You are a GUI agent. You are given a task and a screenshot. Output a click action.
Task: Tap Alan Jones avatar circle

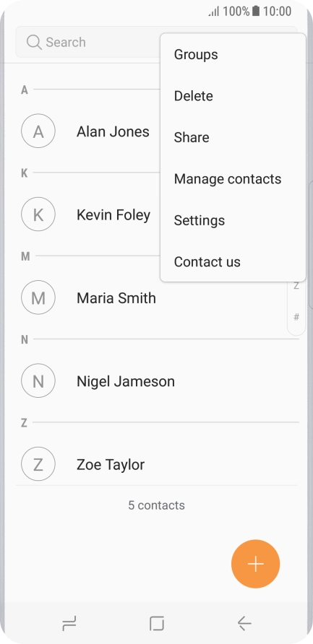[x=38, y=131]
